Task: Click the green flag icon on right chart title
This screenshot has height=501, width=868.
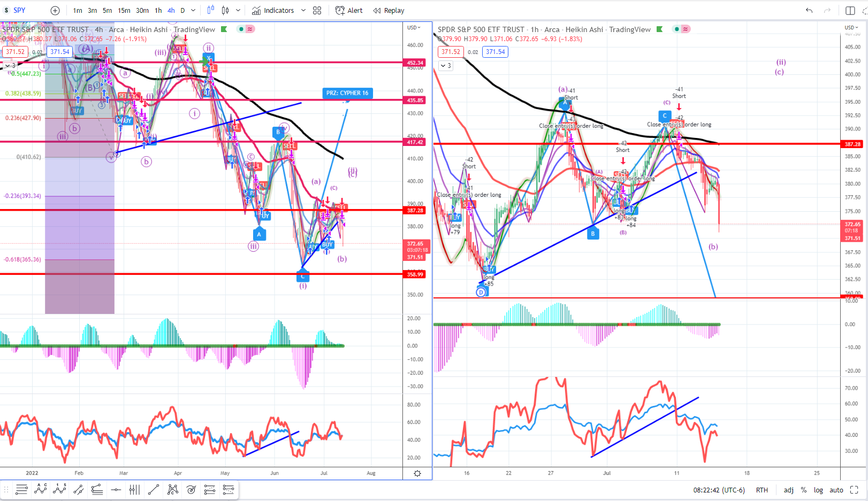Action: coord(660,29)
